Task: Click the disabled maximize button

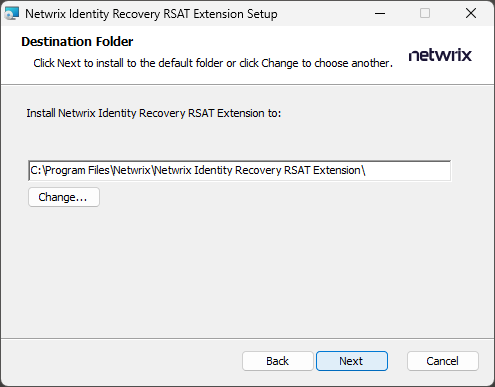Action: click(425, 13)
